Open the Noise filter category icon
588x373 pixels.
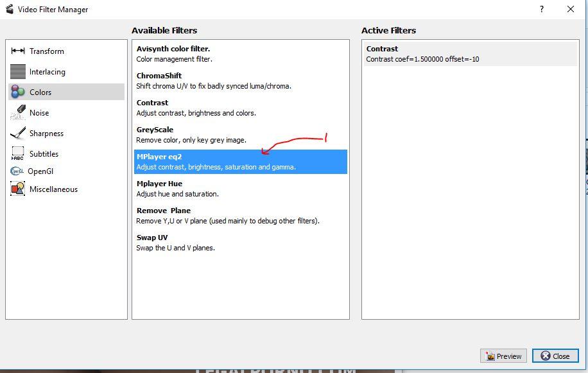[18, 114]
